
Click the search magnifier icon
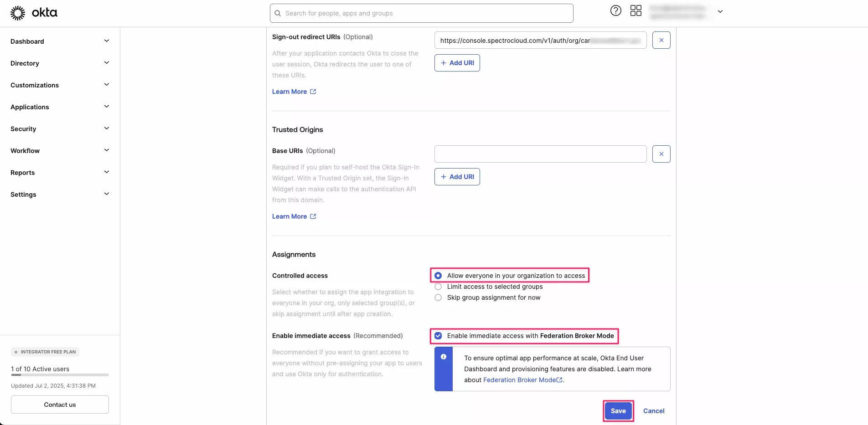[x=277, y=13]
